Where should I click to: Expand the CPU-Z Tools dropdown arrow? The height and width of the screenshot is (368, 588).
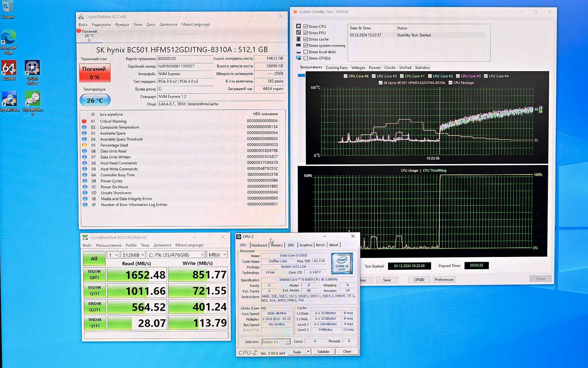(308, 351)
